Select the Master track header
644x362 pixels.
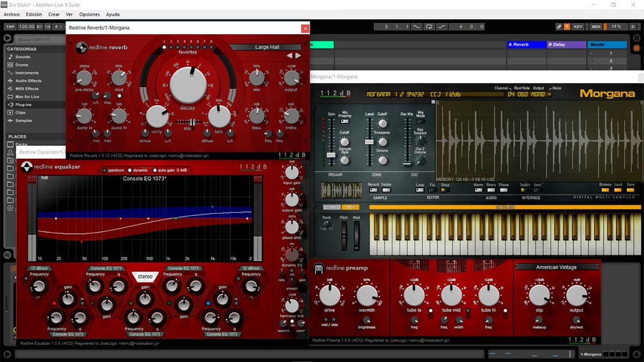(608, 45)
